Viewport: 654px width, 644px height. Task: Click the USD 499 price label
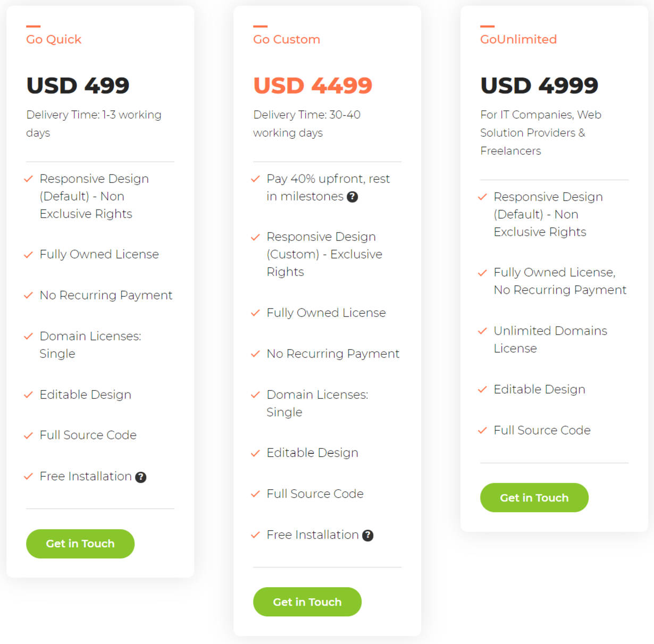tap(78, 85)
